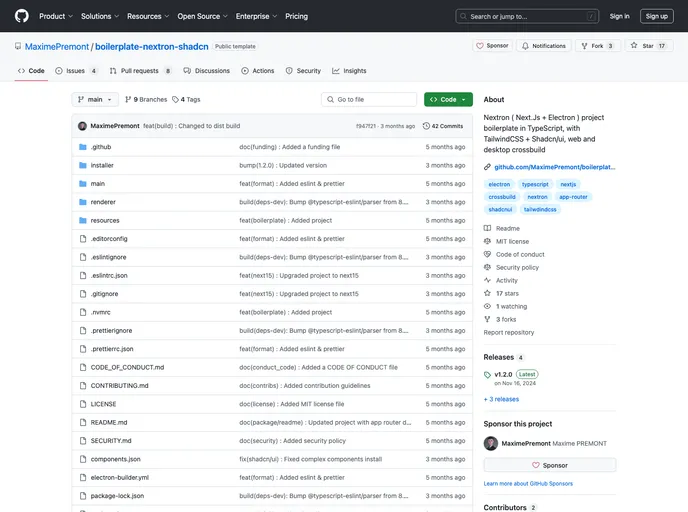688x512 pixels.
Task: Click the tag icon next to 4 Tags
Action: pyautogui.click(x=175, y=100)
